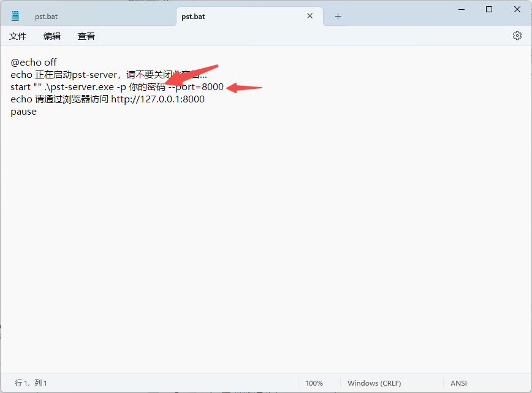532x393 pixels.
Task: Click the ANSI encoding status entry
Action: click(458, 383)
